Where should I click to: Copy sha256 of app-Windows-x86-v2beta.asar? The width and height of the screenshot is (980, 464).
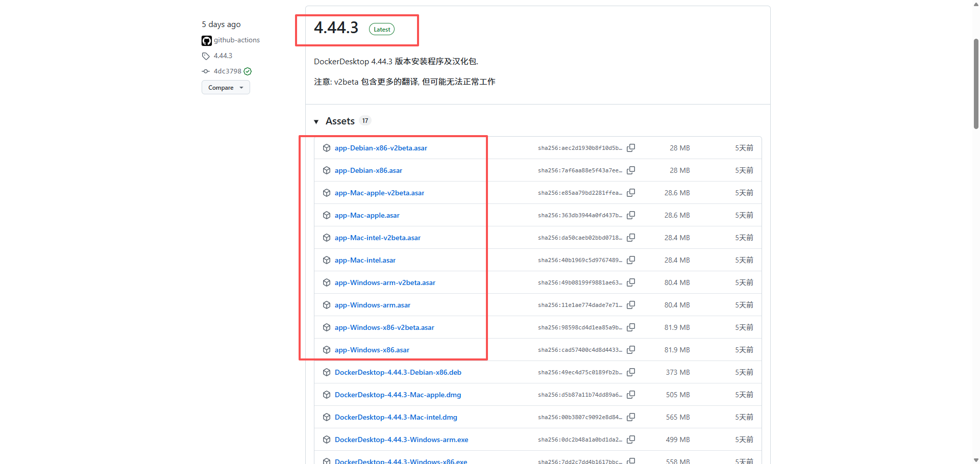(631, 327)
